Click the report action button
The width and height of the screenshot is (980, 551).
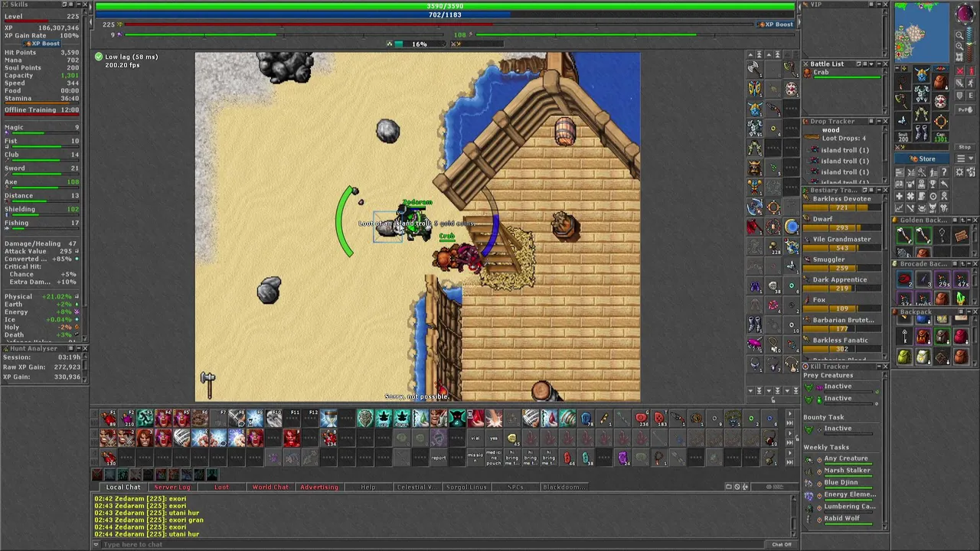(439, 458)
